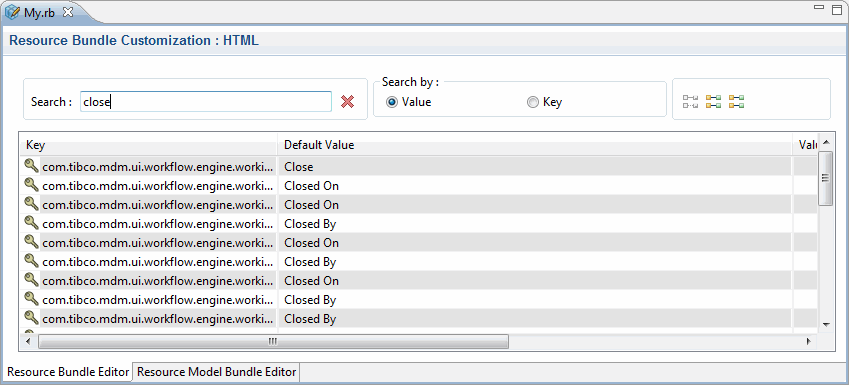Clear the search with the red X icon
This screenshot has width=849, height=385.
pos(348,101)
